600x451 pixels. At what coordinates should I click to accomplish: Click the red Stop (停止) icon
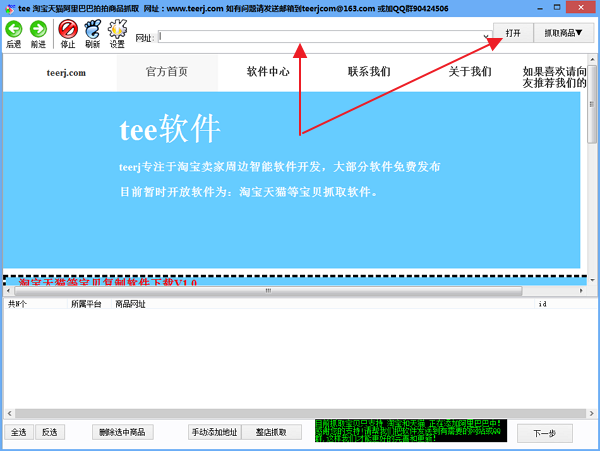68,29
